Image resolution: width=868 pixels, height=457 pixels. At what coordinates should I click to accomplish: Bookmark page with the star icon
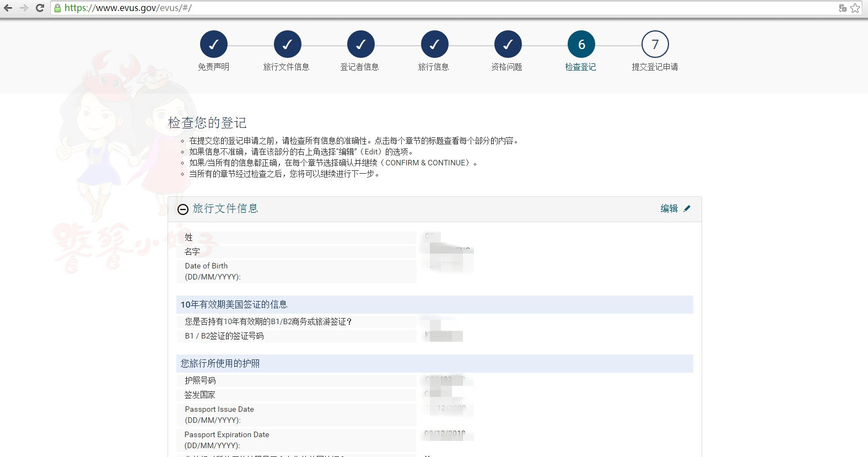tap(855, 8)
